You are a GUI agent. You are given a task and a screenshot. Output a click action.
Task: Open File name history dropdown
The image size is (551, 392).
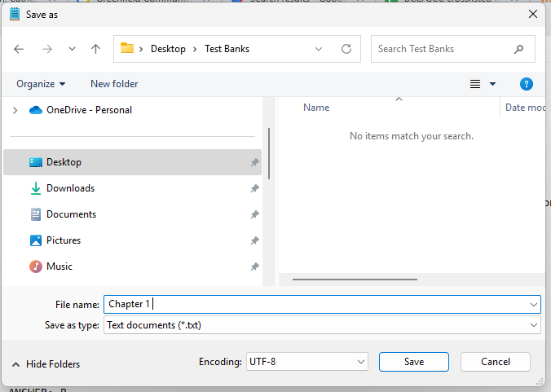(x=533, y=305)
